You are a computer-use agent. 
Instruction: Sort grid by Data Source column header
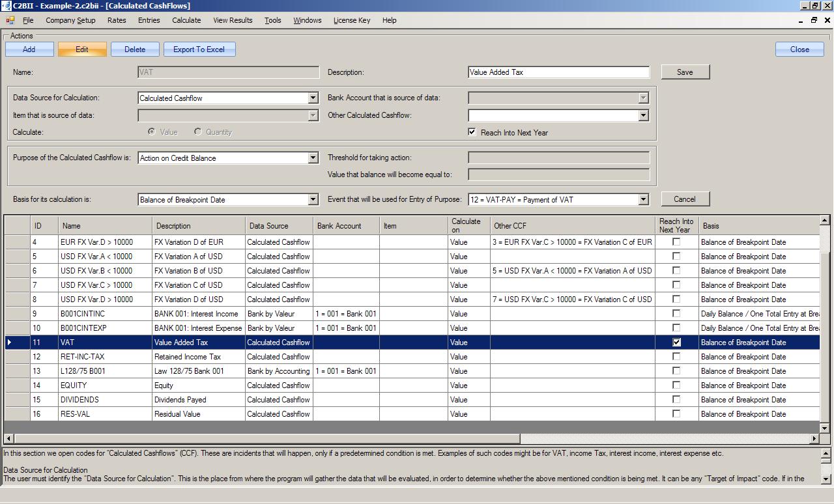pyautogui.click(x=280, y=226)
